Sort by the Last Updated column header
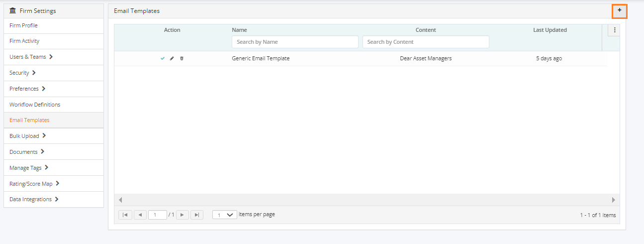644x244 pixels. click(550, 30)
